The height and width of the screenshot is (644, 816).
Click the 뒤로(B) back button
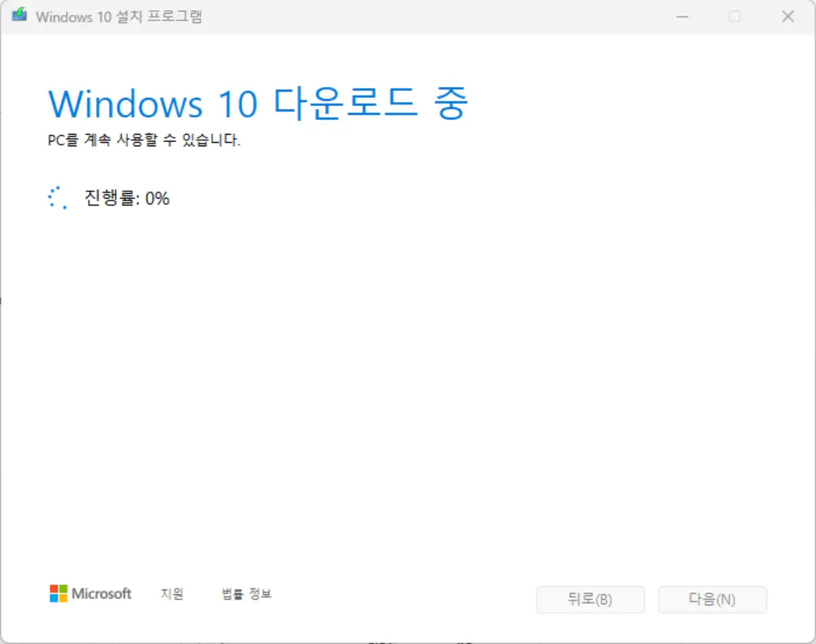point(590,600)
